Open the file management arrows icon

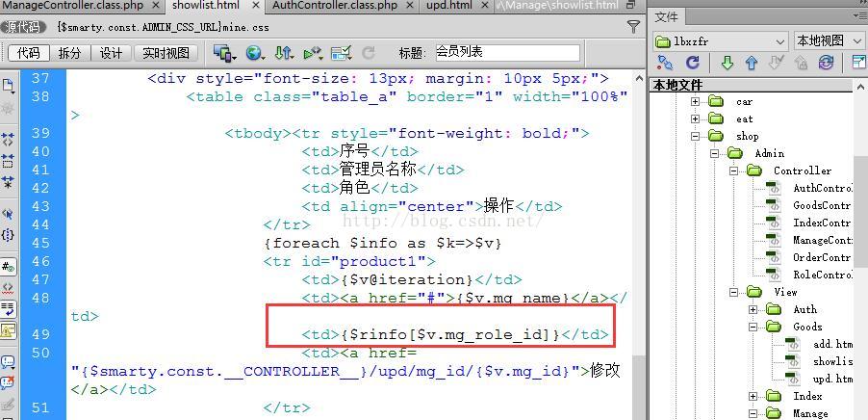pos(284,53)
